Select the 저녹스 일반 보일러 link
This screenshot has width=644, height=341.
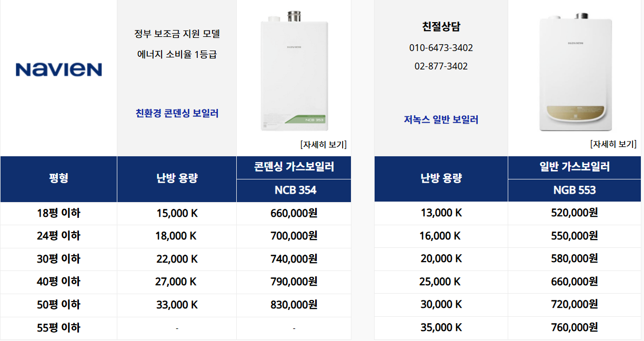click(x=441, y=119)
